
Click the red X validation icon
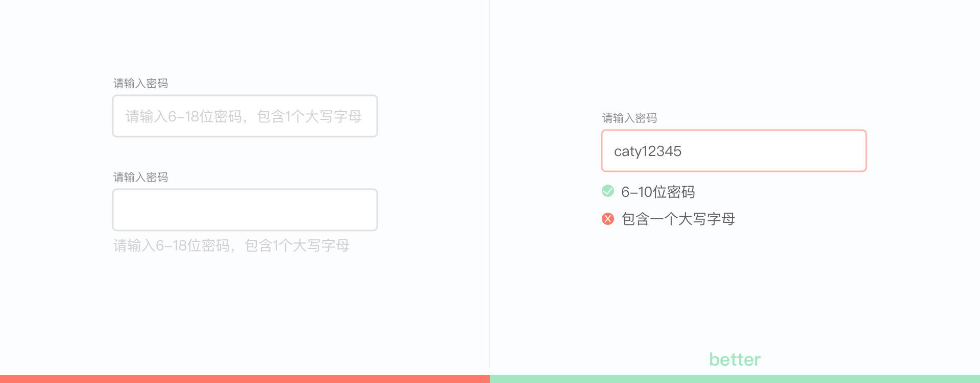click(x=607, y=219)
